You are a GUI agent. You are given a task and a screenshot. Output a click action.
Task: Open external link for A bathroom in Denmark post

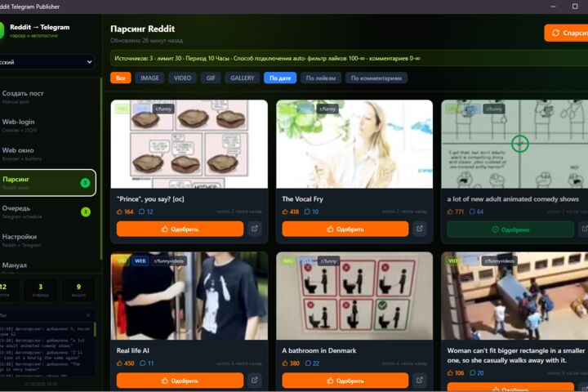click(420, 381)
